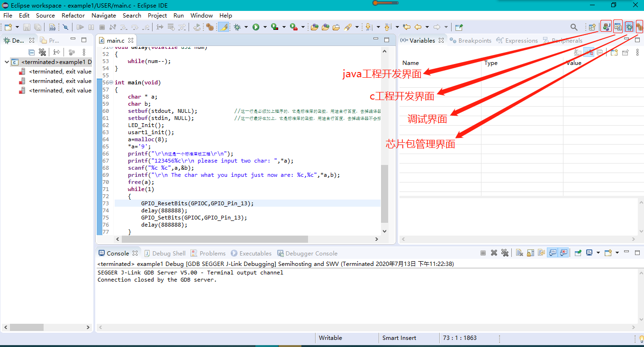Switch to the Debug perspective icon
Image resolution: width=644 pixels, height=347 pixels.
point(629,27)
